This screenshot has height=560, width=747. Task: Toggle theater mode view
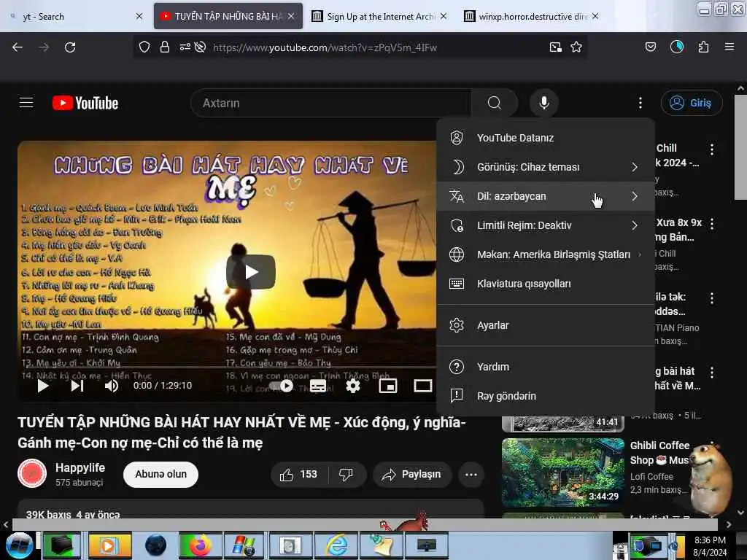[422, 385]
